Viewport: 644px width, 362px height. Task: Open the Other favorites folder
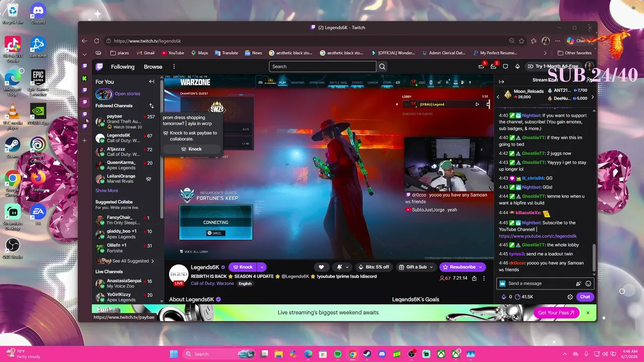575,53
